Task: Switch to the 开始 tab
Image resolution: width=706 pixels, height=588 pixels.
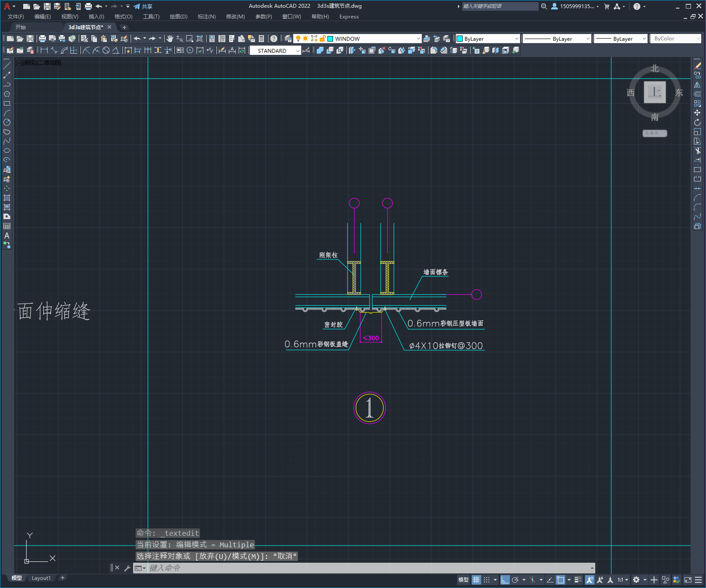Action: pos(21,27)
